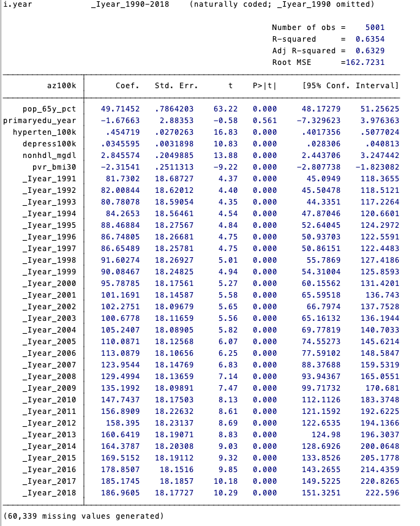Click the missing values generated message
420x526 pixels.
click(x=84, y=516)
